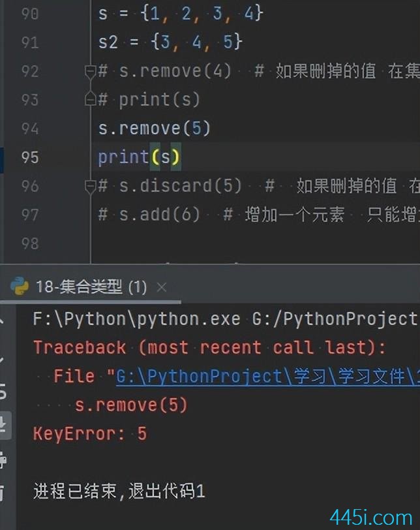Collapse the fold marker on line 96
This screenshot has width=420, height=530.
click(x=91, y=187)
